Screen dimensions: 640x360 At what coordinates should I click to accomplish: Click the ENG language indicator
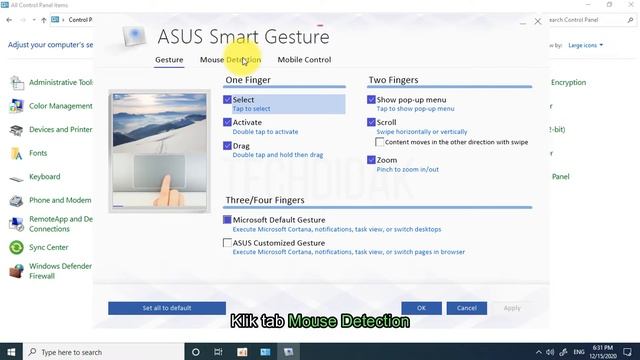pos(579,352)
